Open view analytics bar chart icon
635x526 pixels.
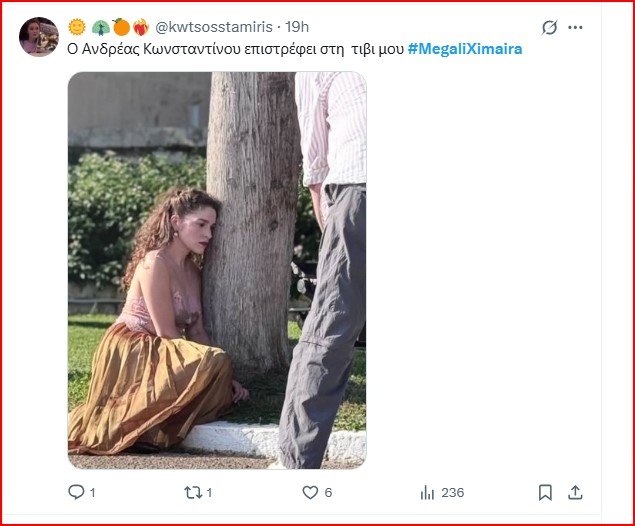(428, 492)
